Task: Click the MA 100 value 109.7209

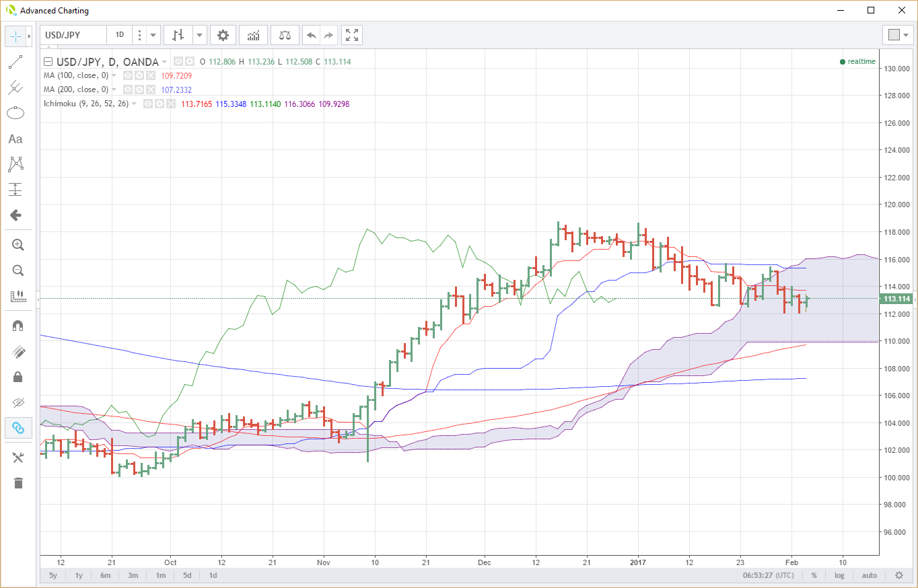Action: pos(176,76)
